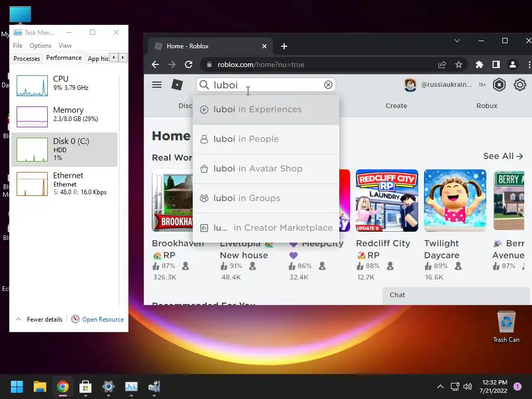Screen dimensions: 532x399
Task: Open the Chat panel bar
Action: tap(456, 295)
